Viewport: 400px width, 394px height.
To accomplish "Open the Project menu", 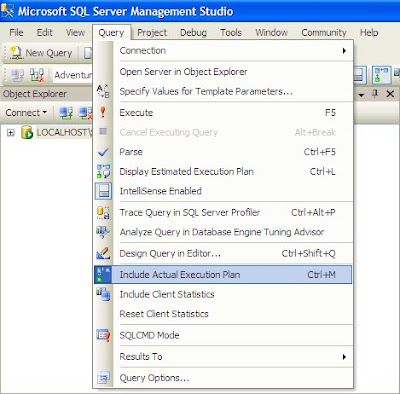I will (152, 32).
